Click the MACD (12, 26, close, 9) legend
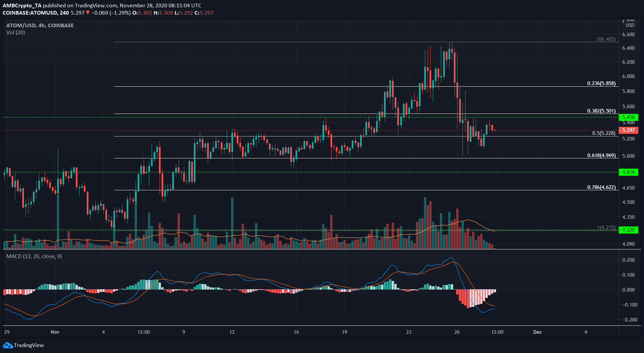This screenshot has height=353, width=644. 34,256
